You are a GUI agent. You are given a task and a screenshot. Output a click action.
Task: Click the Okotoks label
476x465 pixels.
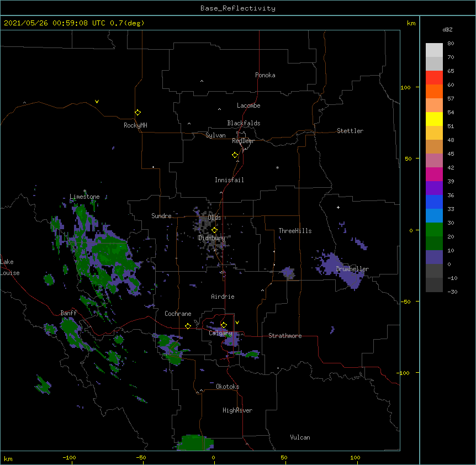(228, 387)
